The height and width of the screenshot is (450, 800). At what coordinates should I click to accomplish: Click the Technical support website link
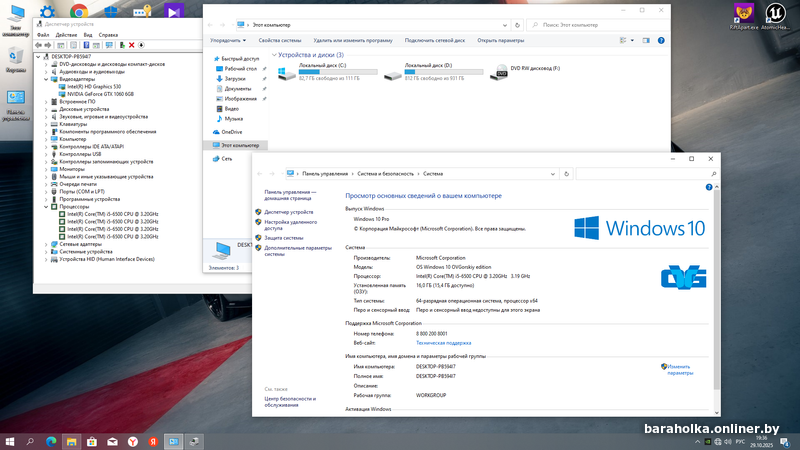tap(444, 342)
